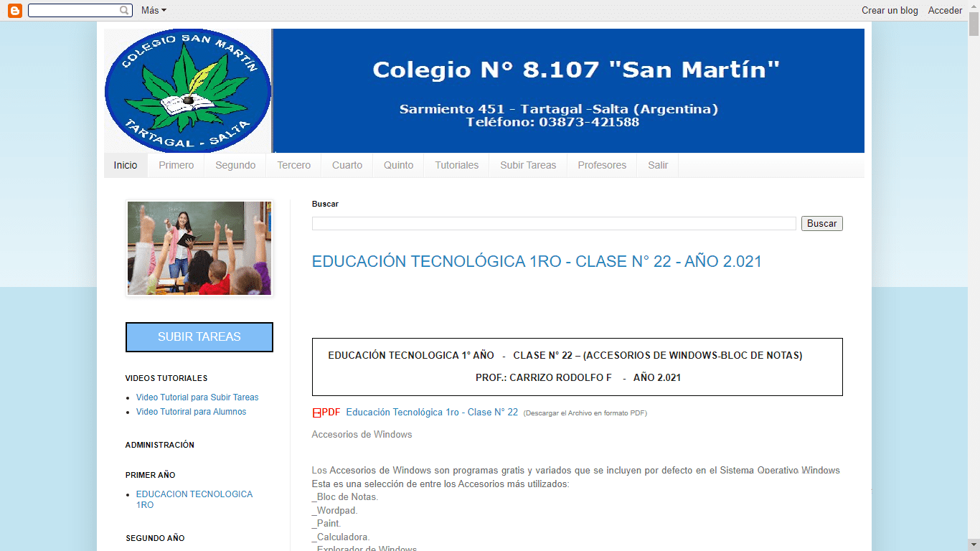Click the Colegio San Martín school logo
This screenshot has height=551, width=980.
tap(188, 90)
